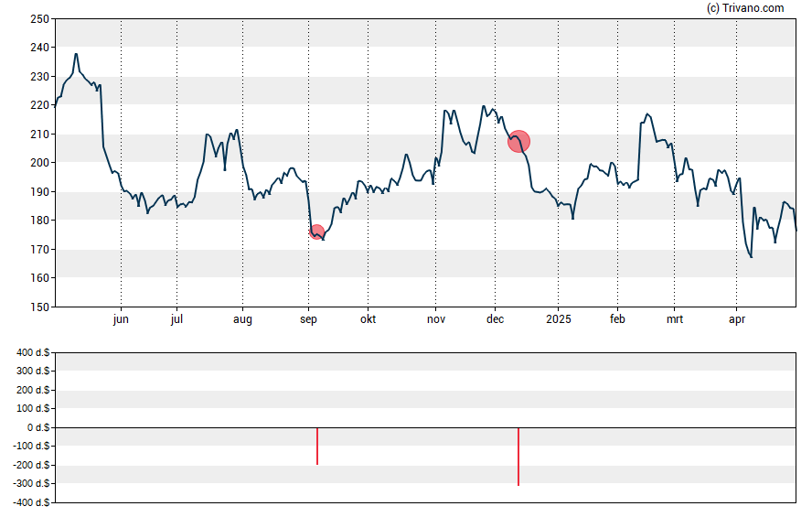
Task: Click the '-100 d.$' axis label
Action: [32, 446]
